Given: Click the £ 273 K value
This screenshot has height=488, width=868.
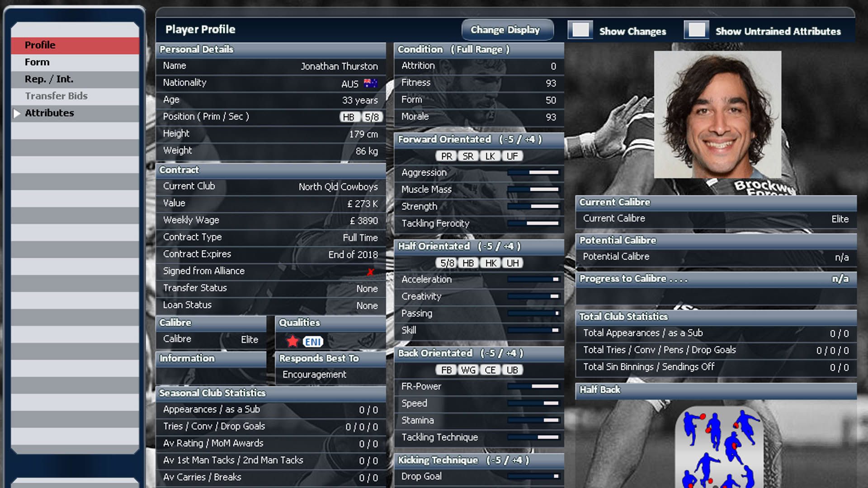Looking at the screenshot, I should [363, 204].
